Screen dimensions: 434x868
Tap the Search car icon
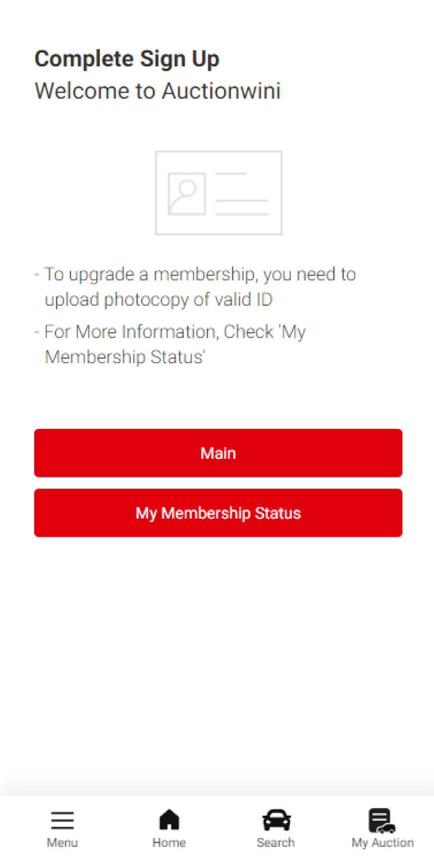tap(276, 820)
